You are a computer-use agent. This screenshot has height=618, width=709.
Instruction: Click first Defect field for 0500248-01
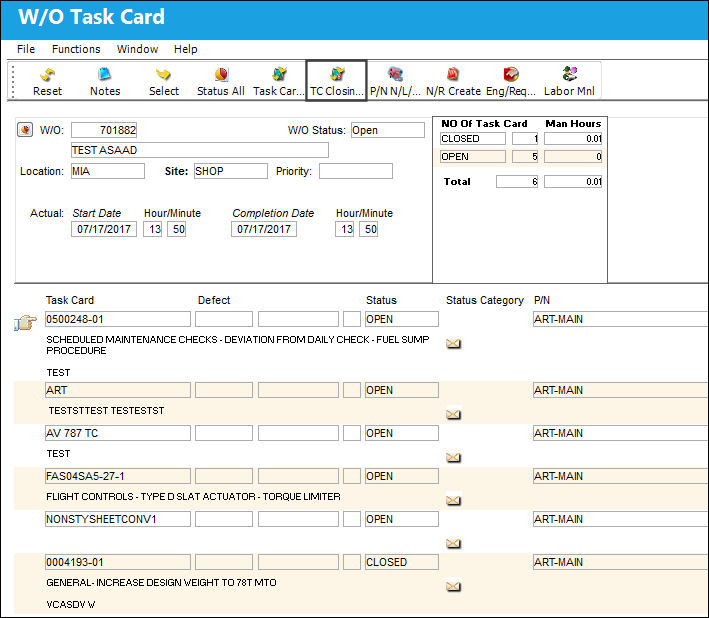click(x=224, y=319)
